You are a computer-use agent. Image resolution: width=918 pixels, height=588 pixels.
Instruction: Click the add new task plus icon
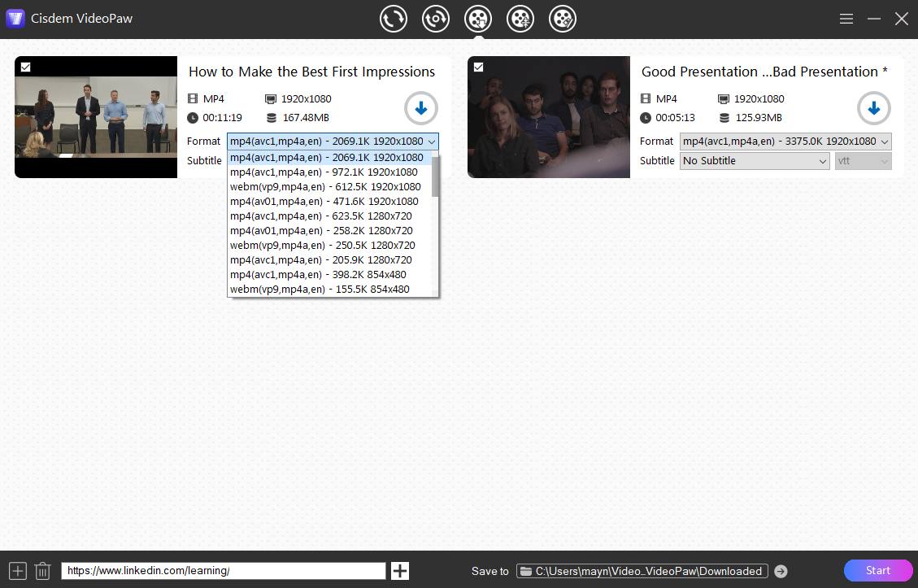tap(17, 570)
